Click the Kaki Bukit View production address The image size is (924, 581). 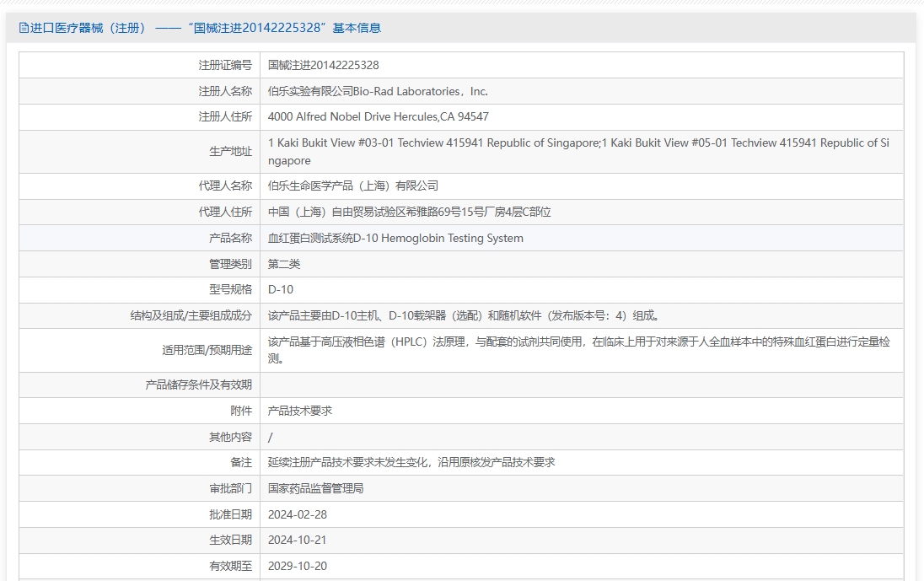[x=578, y=152]
